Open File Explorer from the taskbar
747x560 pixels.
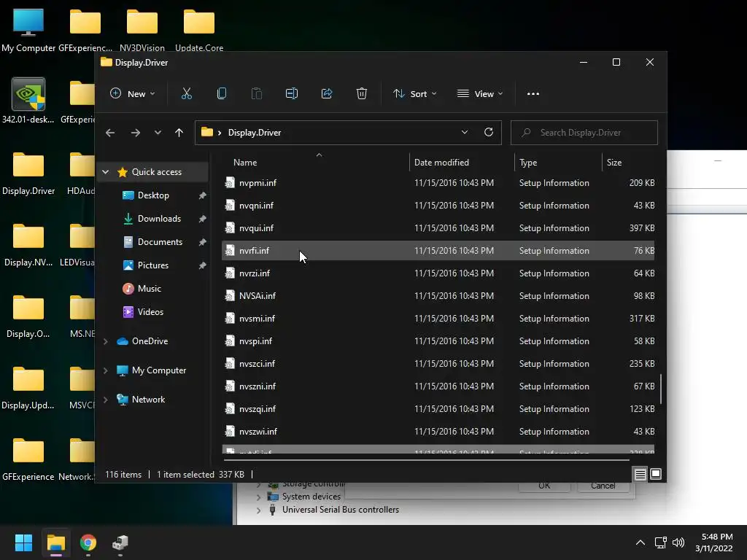click(x=55, y=542)
